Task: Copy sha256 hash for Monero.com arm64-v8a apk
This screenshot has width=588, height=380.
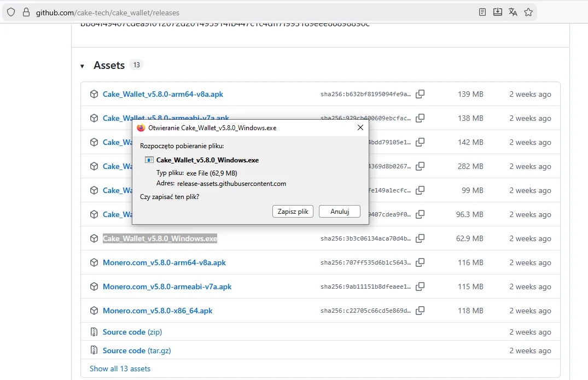Action: pyautogui.click(x=420, y=262)
